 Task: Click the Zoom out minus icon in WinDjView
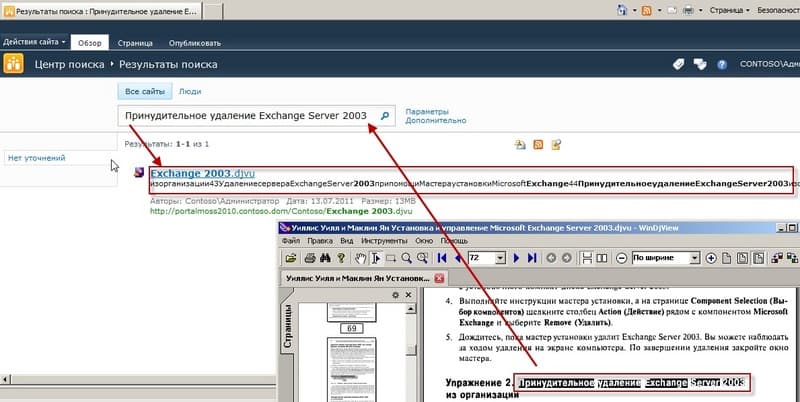point(621,258)
